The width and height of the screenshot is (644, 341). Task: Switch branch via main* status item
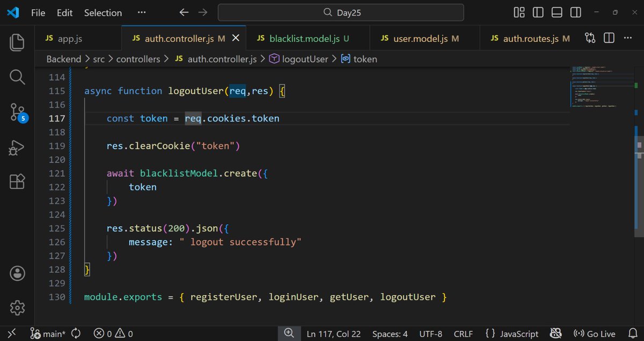[x=48, y=333]
